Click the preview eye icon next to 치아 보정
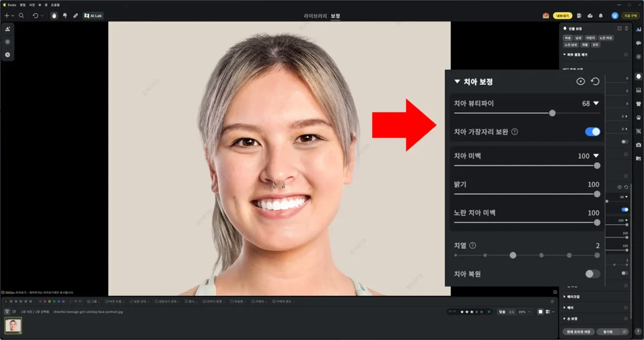The width and height of the screenshot is (644, 340). click(581, 81)
